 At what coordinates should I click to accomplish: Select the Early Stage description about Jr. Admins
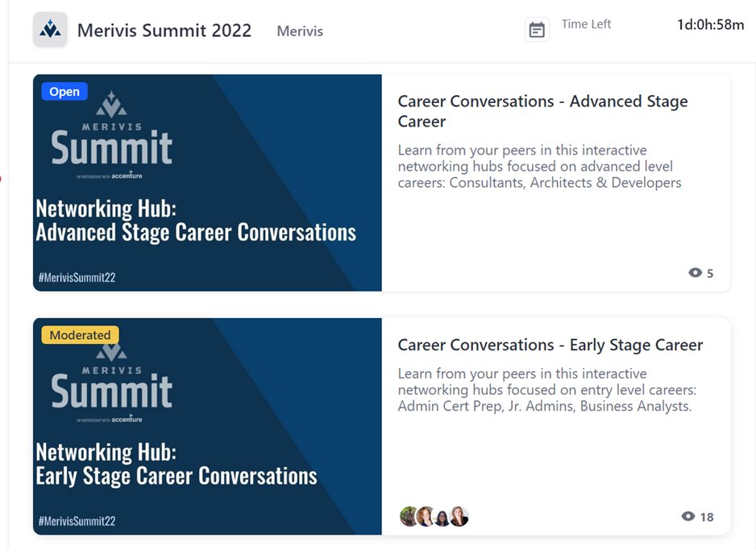point(546,390)
